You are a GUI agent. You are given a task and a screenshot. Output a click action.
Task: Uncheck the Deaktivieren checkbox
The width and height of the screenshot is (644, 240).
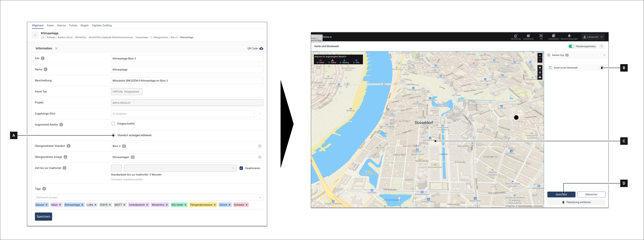click(241, 168)
